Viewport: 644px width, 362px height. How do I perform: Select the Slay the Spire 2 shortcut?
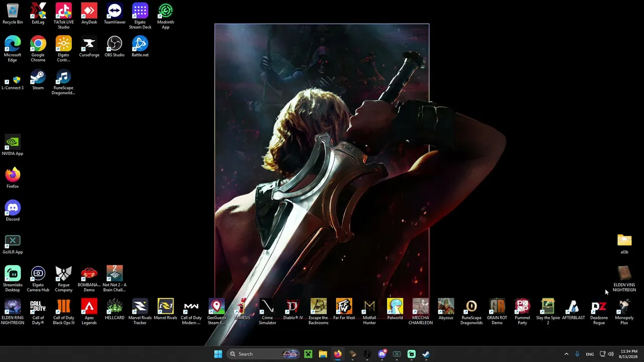click(x=548, y=312)
